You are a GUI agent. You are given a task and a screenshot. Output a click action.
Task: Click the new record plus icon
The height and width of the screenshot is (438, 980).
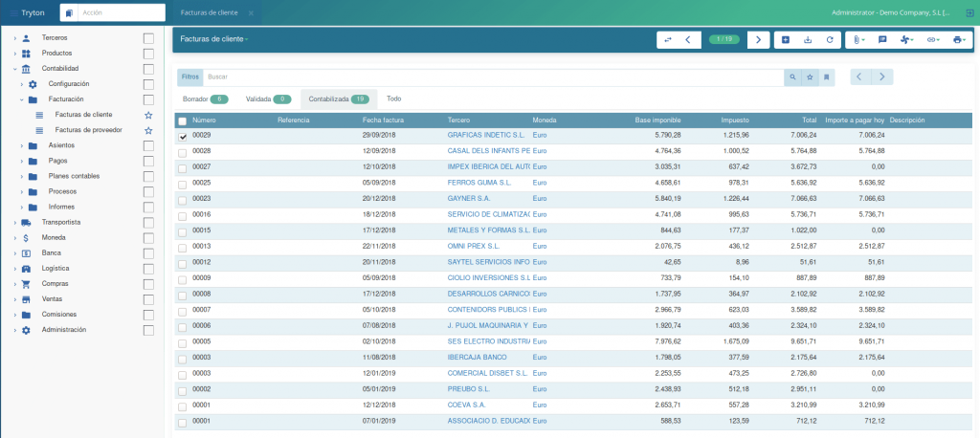pyautogui.click(x=786, y=39)
